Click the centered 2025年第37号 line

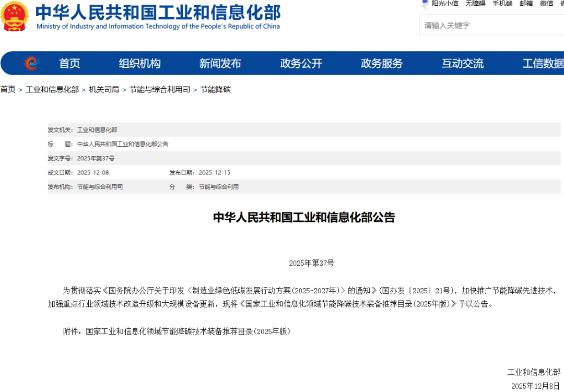pos(311,263)
